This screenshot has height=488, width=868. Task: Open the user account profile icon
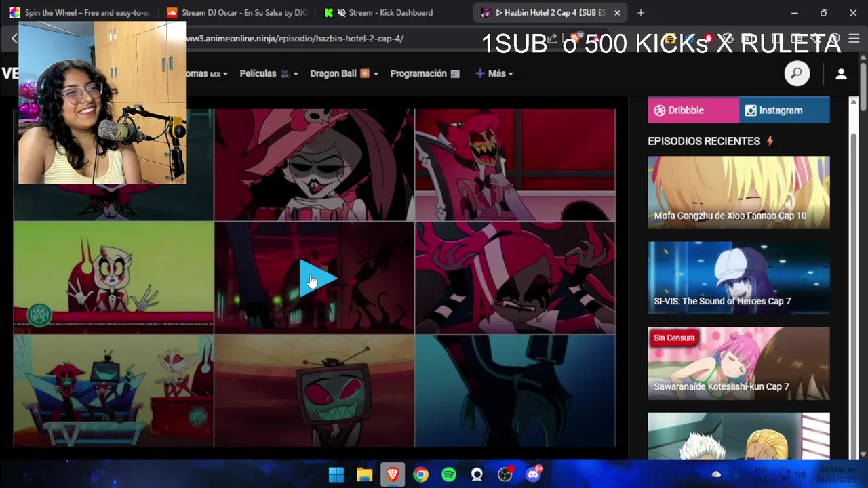pyautogui.click(x=841, y=74)
